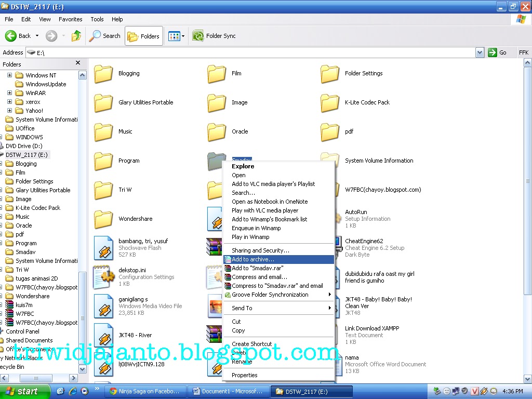Open the Help menu
Image resolution: width=532 pixels, height=399 pixels.
pos(117,19)
